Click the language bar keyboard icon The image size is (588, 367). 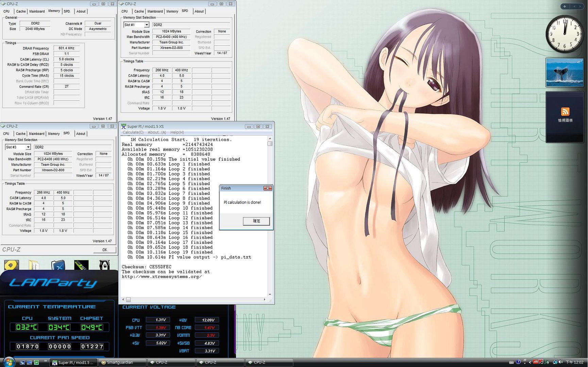511,363
